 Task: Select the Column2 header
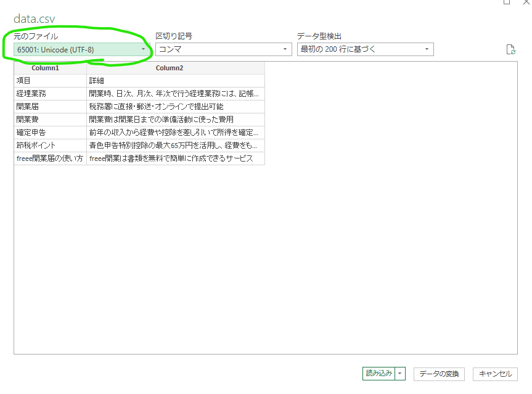point(176,68)
